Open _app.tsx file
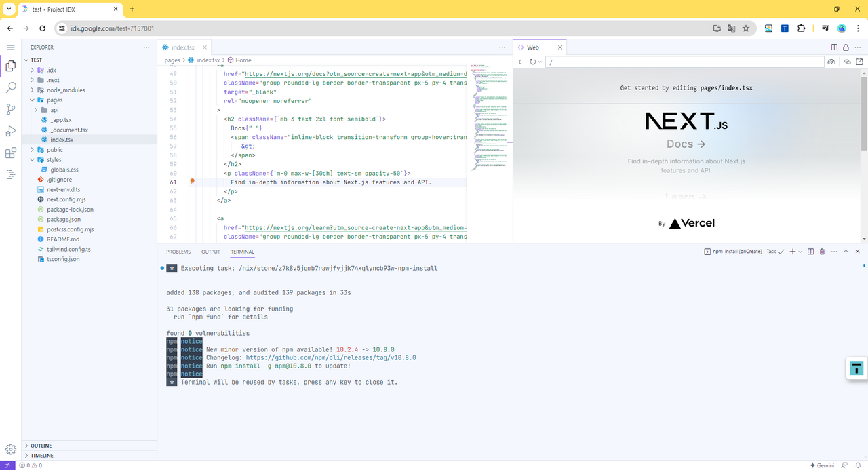The width and height of the screenshot is (868, 470). 60,120
